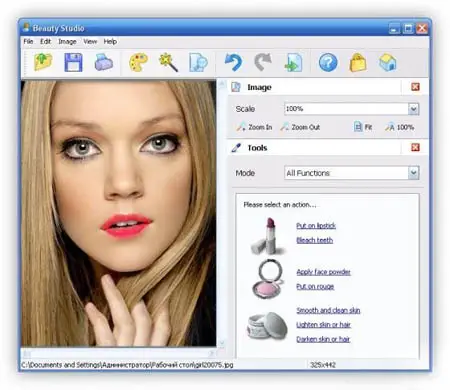Click the Fit button
The width and height of the screenshot is (450, 390).
click(363, 127)
